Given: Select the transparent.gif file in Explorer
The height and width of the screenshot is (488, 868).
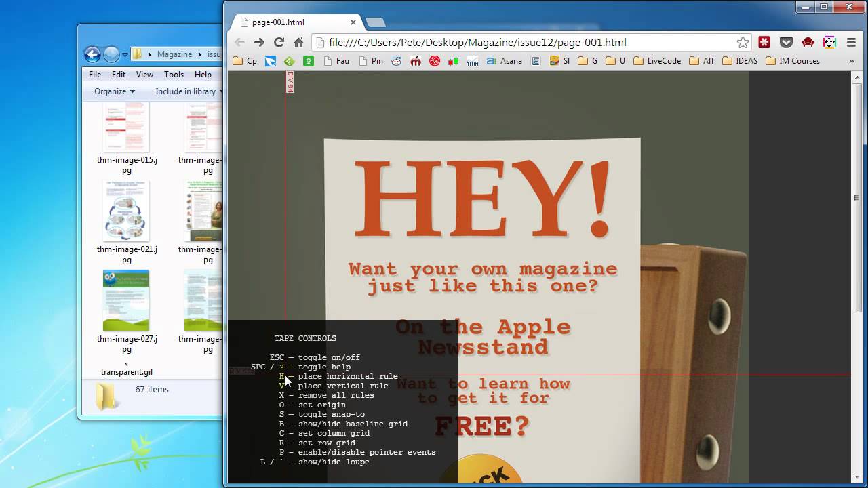Looking at the screenshot, I should click(x=127, y=371).
